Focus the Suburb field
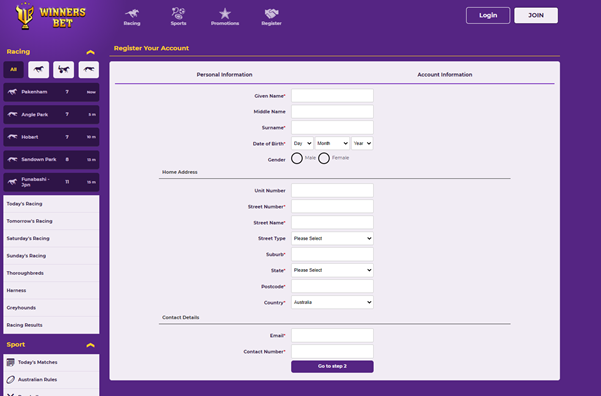The height and width of the screenshot is (396, 601). [332, 254]
